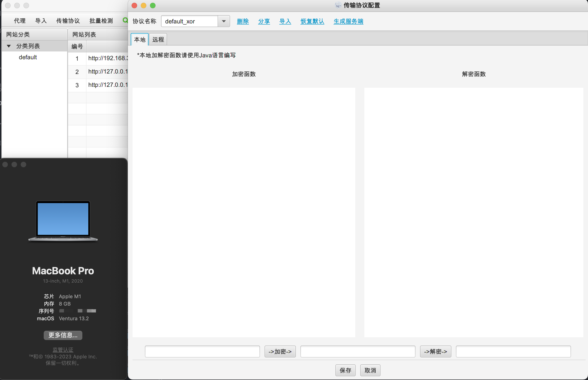
Task: Open the 协议名称 dropdown showing default_xor
Action: [223, 21]
